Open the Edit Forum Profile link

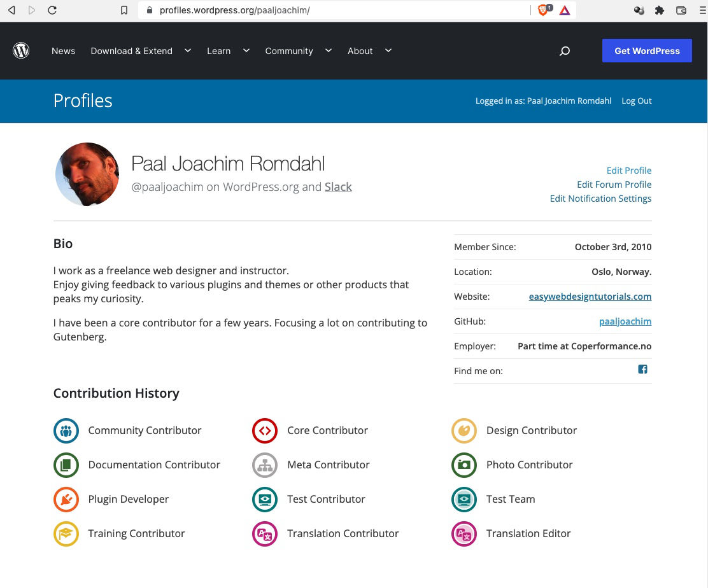[614, 185]
